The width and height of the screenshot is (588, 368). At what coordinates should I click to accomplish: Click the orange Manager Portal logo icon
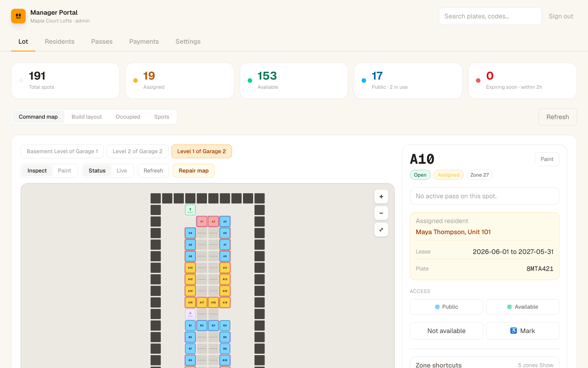point(18,16)
